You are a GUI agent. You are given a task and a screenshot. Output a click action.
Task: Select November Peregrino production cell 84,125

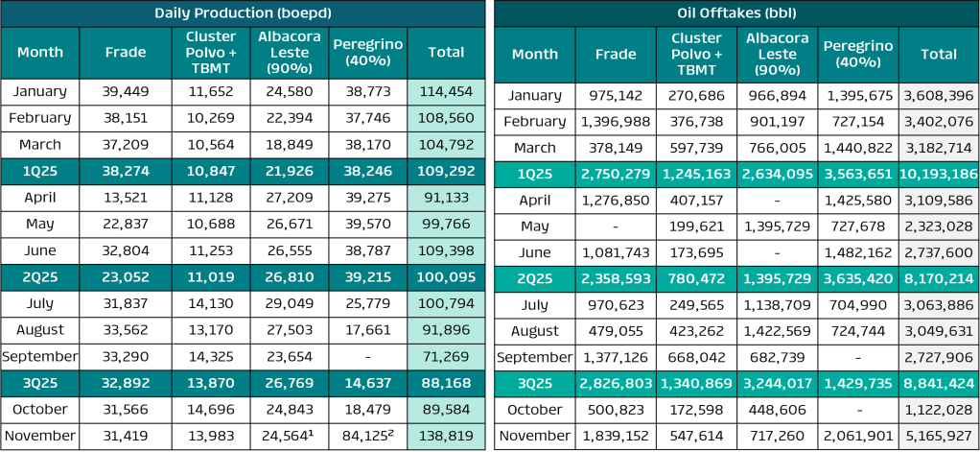pyautogui.click(x=368, y=435)
